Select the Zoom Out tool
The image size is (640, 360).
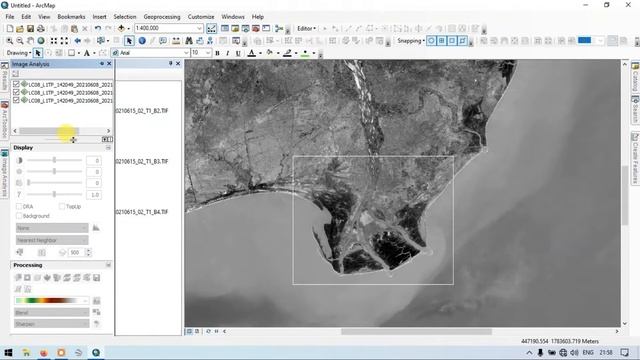(20, 41)
